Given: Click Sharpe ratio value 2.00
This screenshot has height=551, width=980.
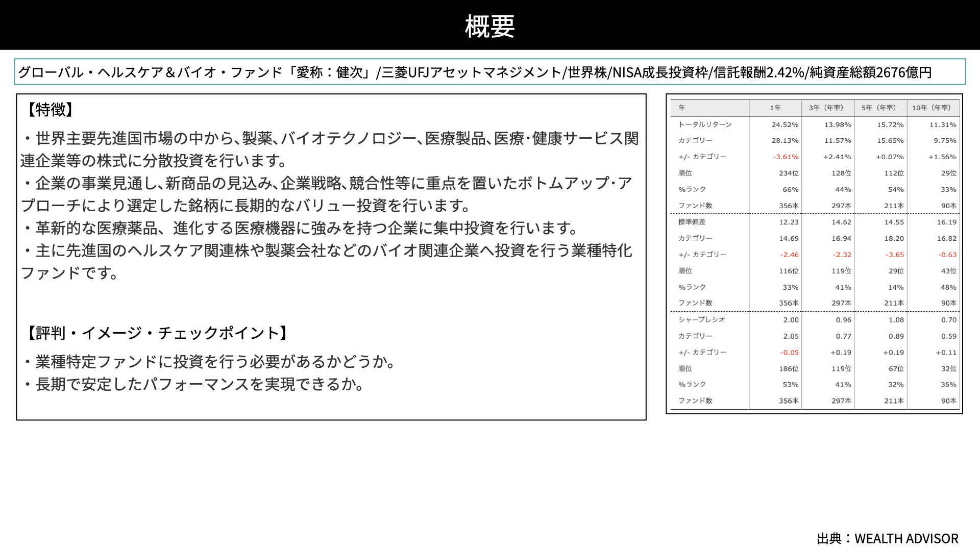Looking at the screenshot, I should tap(791, 320).
